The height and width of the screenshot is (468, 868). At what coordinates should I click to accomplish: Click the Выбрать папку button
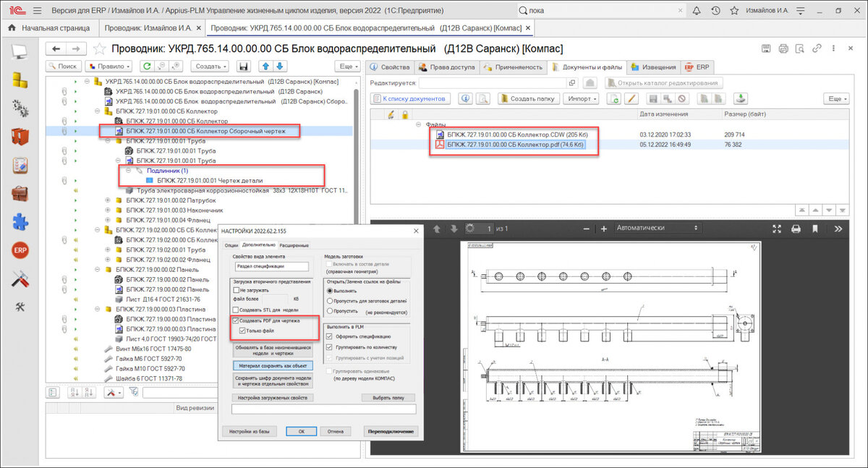coord(388,398)
